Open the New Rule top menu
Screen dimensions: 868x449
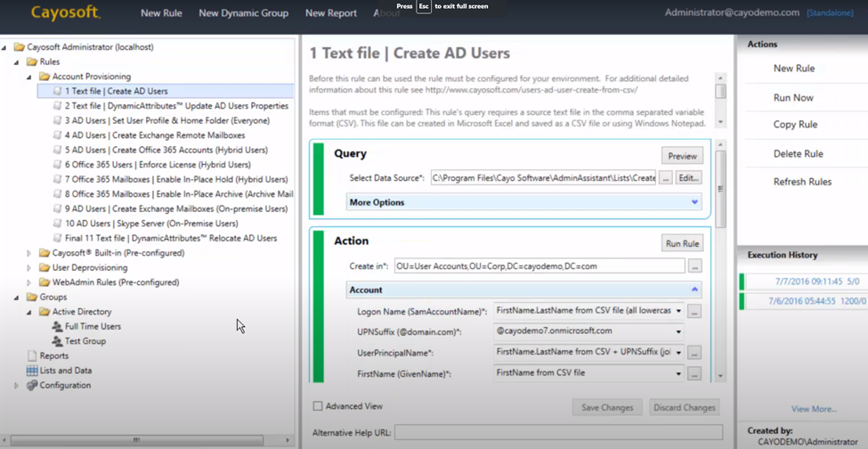(161, 12)
